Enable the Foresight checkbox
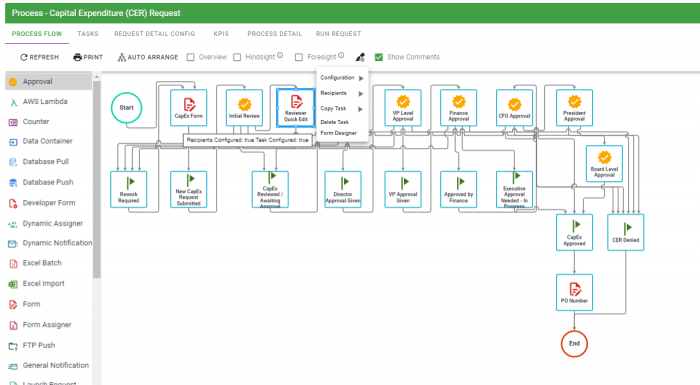The image size is (700, 385). [299, 57]
